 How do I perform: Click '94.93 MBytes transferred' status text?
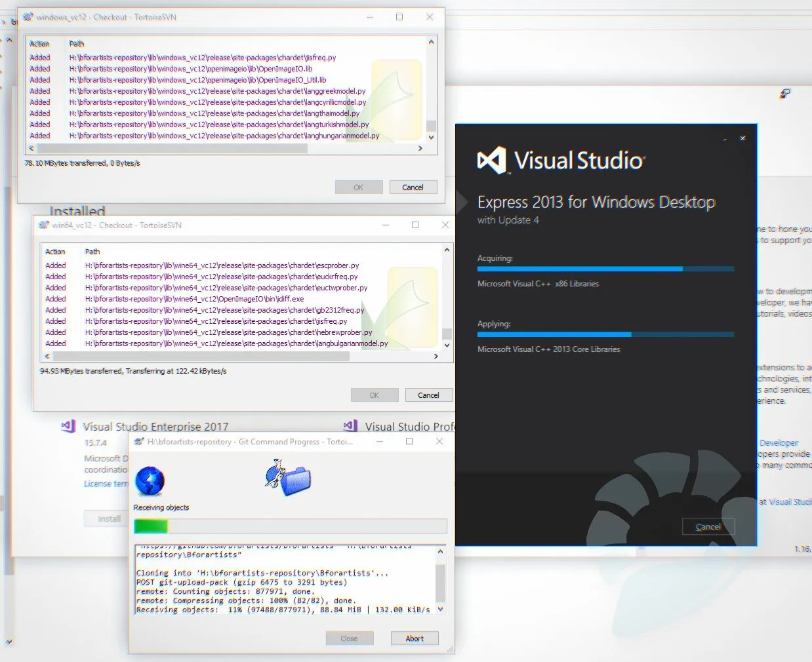[133, 371]
